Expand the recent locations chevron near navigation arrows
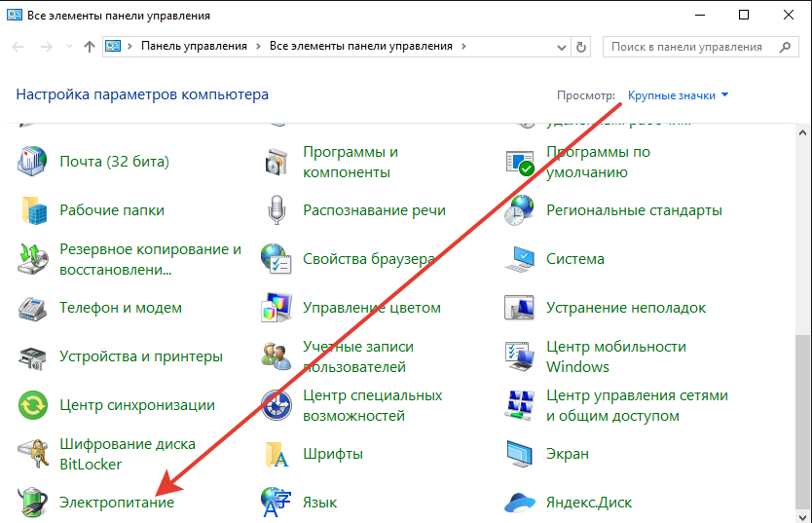Screen dimensions: 812x523 pos(67,46)
